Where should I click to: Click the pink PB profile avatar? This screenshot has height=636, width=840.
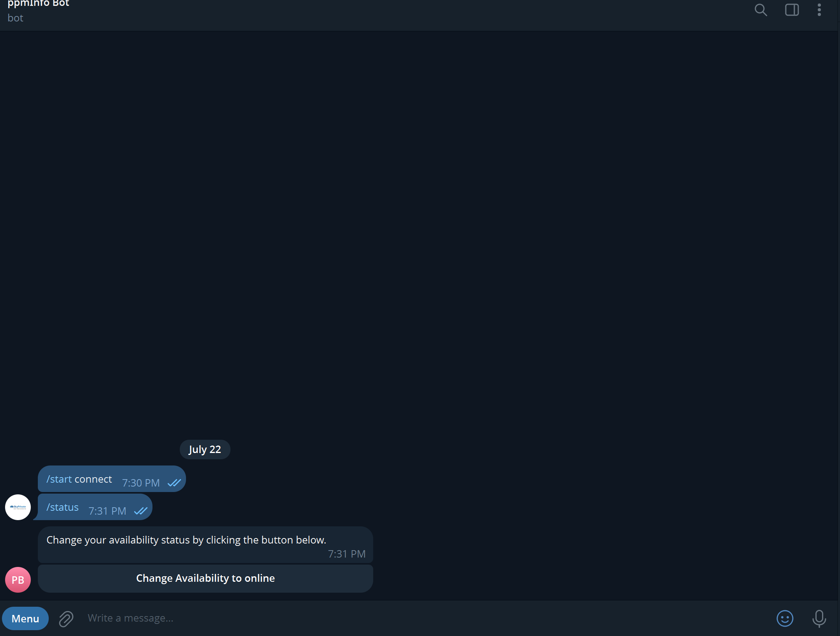click(x=18, y=580)
